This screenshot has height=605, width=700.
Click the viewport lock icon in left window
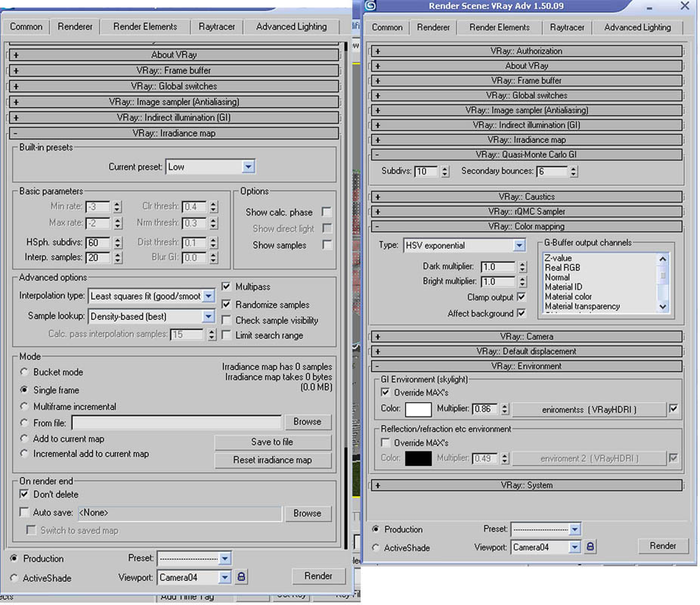click(241, 577)
